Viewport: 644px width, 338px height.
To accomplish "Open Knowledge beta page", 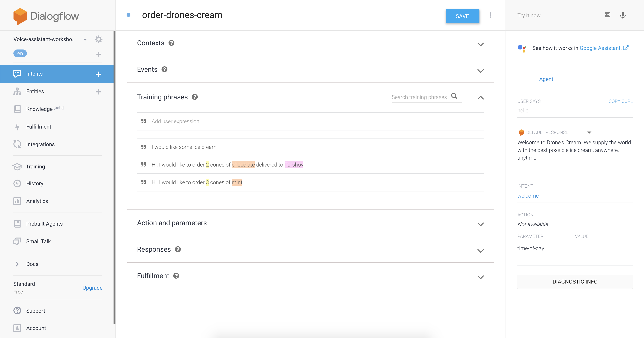I will (45, 109).
